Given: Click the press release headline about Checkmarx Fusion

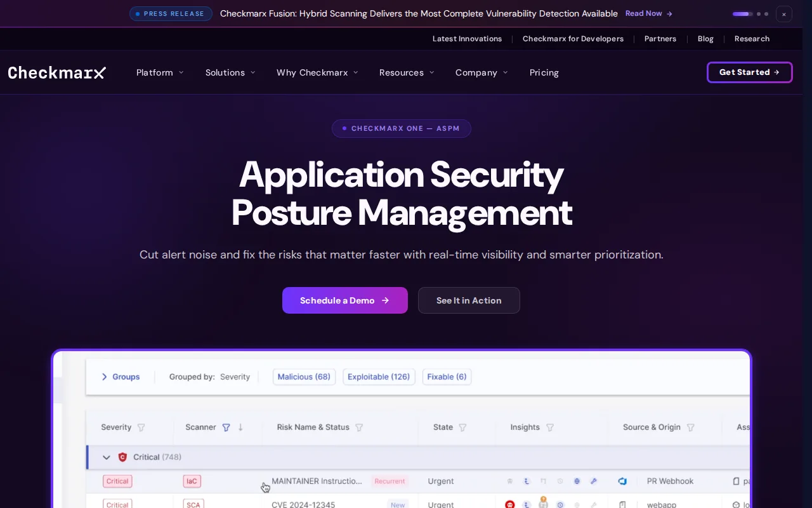Looking at the screenshot, I should [x=419, y=13].
